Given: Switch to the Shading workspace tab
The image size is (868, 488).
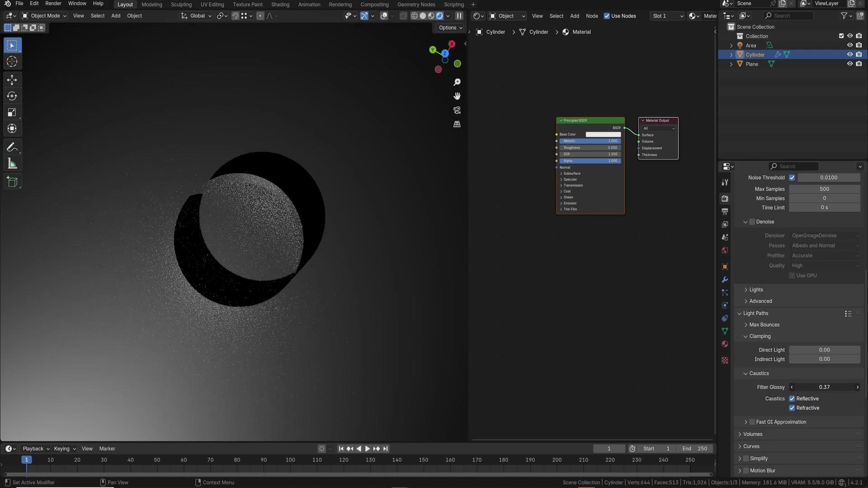Looking at the screenshot, I should pos(280,5).
